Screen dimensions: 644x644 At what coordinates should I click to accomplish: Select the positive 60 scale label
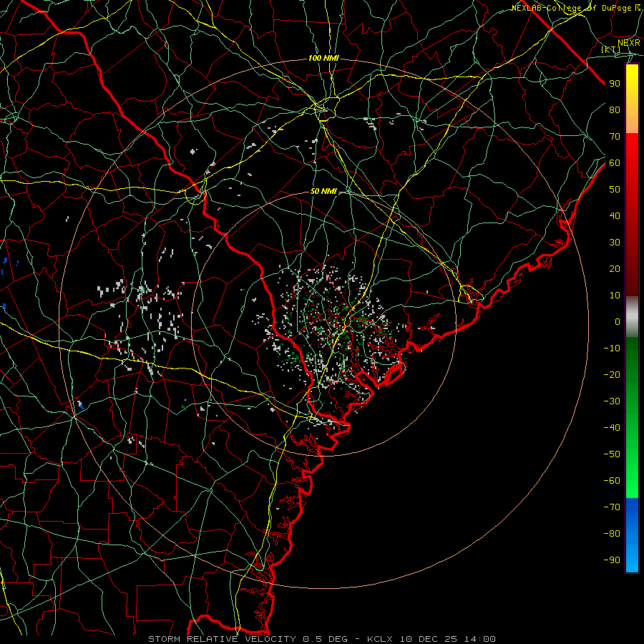pyautogui.click(x=615, y=163)
